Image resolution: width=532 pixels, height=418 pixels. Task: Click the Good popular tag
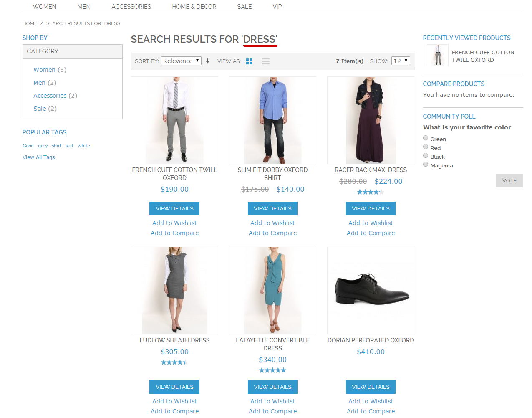pos(28,146)
